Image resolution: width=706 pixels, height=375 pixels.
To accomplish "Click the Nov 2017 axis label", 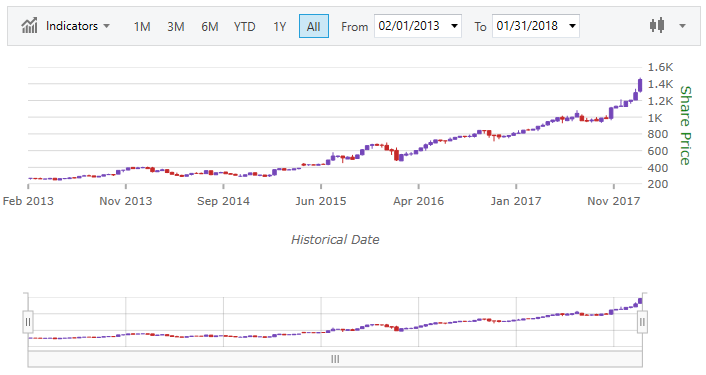I will pyautogui.click(x=613, y=201).
